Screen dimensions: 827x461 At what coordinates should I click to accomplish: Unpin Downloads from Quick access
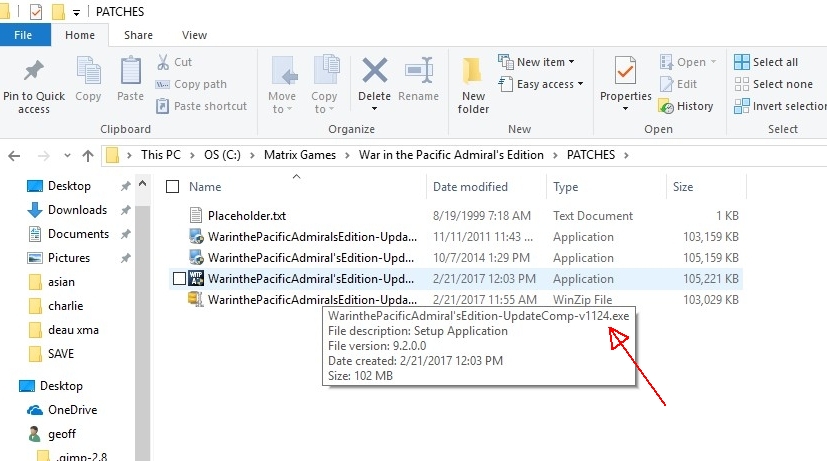pos(126,210)
